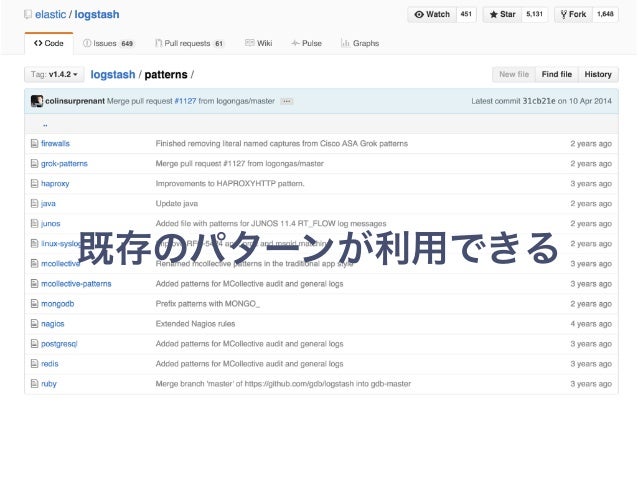Click the file icon next to junos
The image size is (638, 479).
pyautogui.click(x=35, y=223)
